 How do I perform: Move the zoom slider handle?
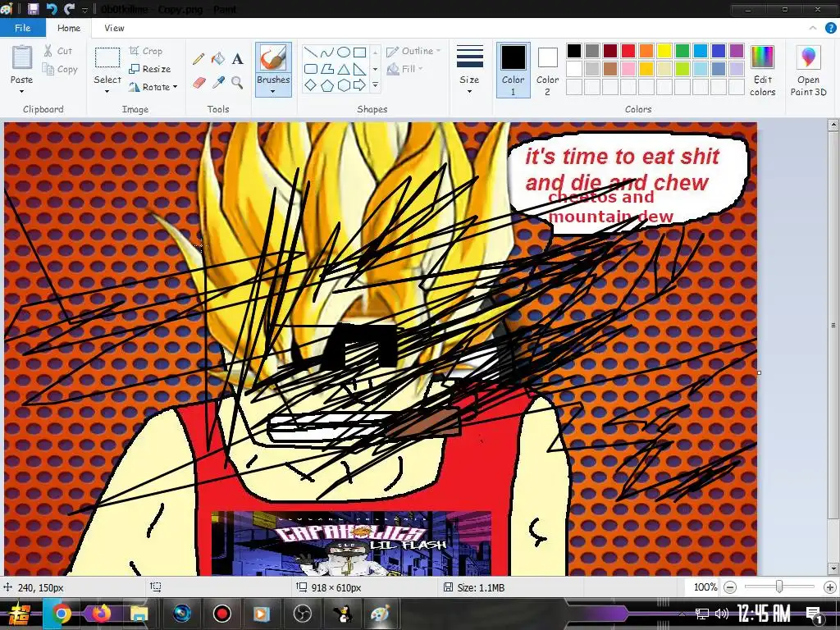(x=779, y=587)
